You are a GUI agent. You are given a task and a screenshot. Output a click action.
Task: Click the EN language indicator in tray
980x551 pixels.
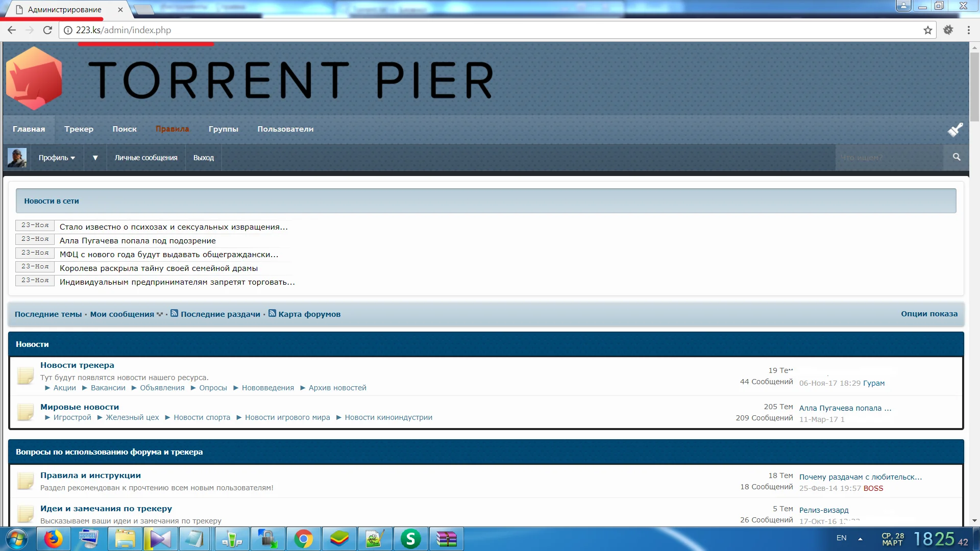841,538
